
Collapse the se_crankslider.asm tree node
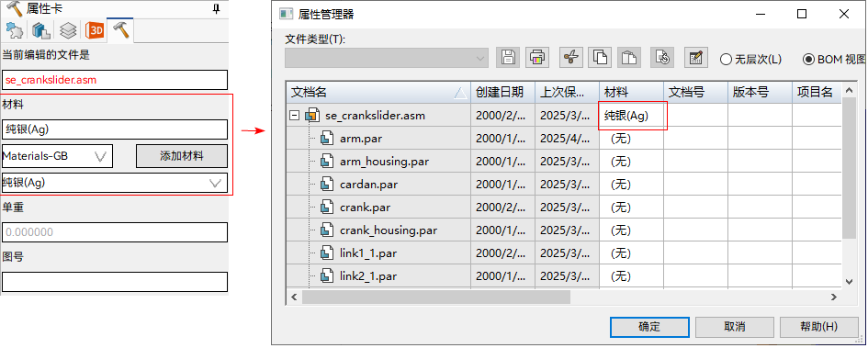pos(295,116)
